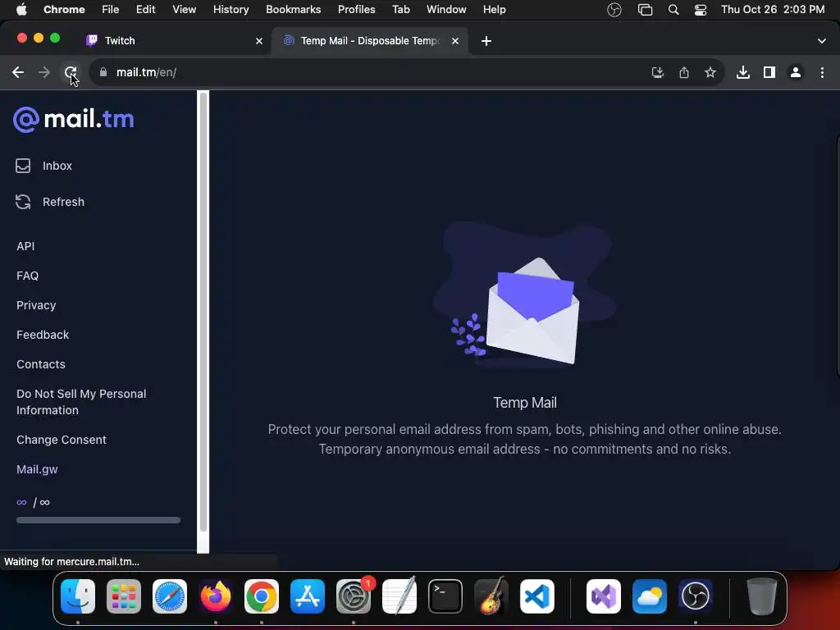Viewport: 840px width, 630px height.
Task: Bookmark this page with star icon
Action: pos(710,72)
